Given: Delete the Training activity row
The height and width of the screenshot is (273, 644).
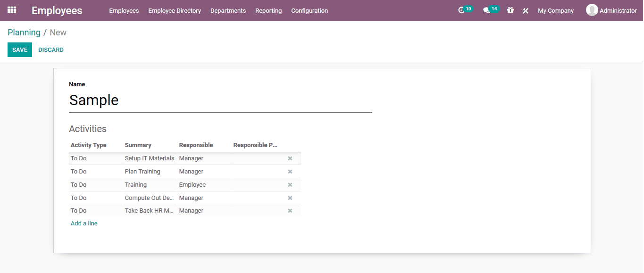Looking at the screenshot, I should click(290, 184).
